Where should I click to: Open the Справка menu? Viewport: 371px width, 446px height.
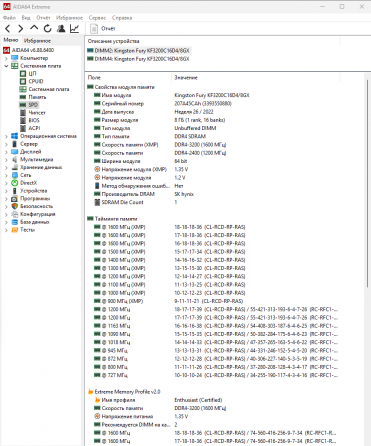[x=122, y=18]
